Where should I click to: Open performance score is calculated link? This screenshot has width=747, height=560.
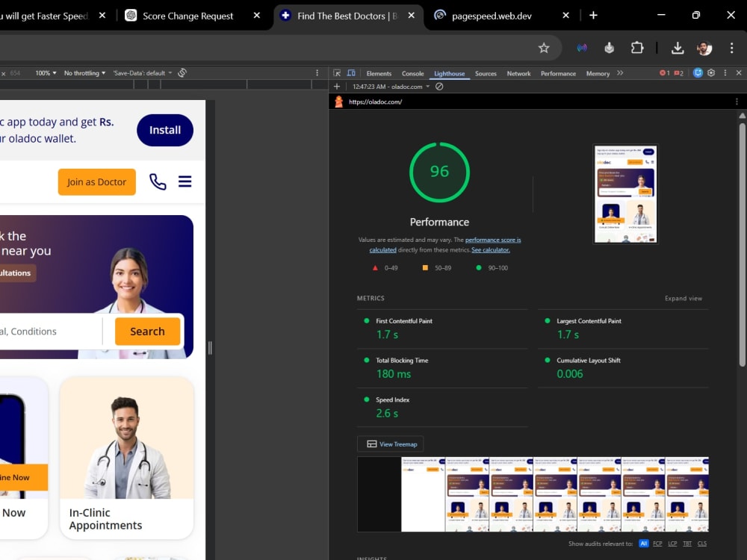[492, 240]
